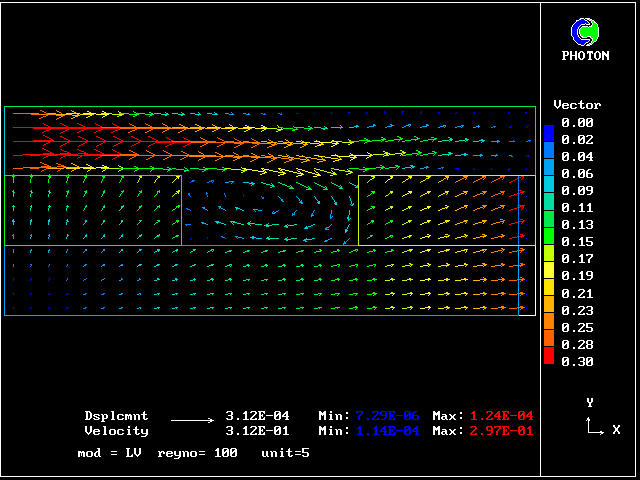Click the 0.21 value on the legend

(x=577, y=293)
